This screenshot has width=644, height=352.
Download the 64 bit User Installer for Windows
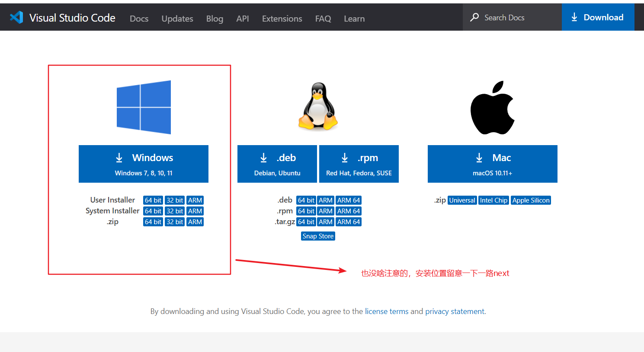point(153,200)
